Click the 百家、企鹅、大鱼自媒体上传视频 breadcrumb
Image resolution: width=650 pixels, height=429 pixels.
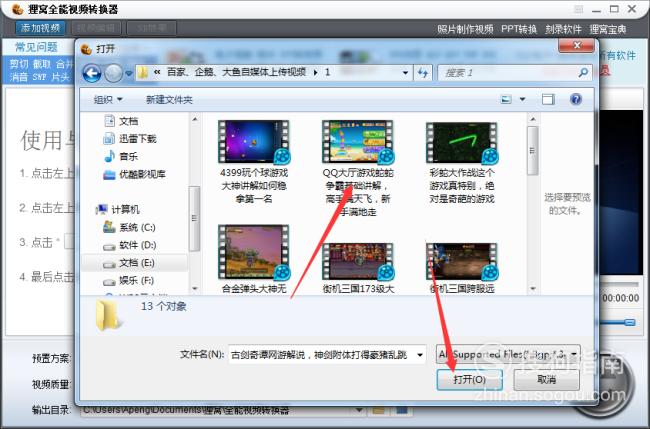tap(236, 73)
